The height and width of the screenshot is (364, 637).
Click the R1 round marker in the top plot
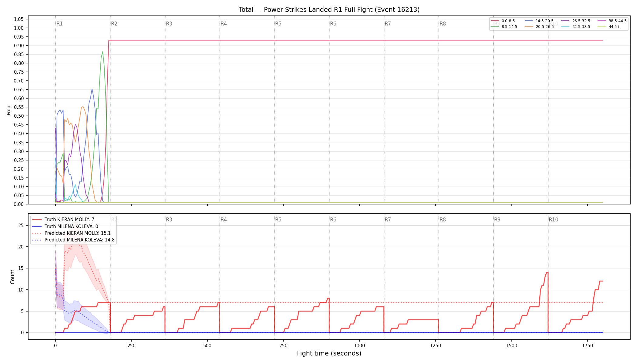[x=59, y=24]
